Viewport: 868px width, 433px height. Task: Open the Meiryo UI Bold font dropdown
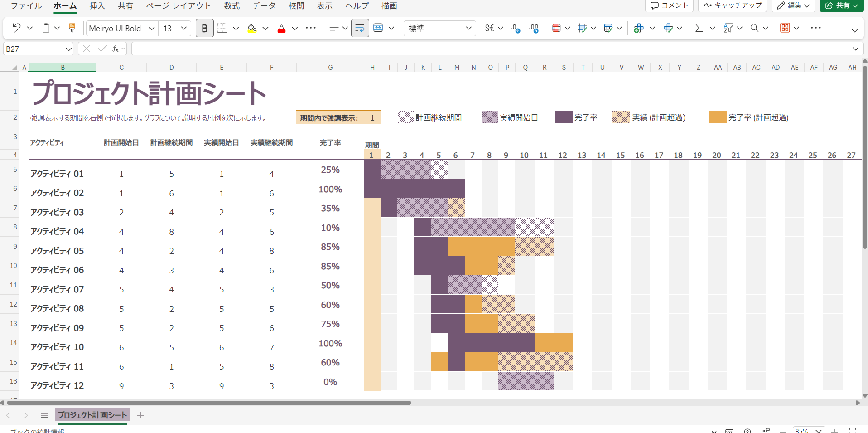click(x=151, y=28)
